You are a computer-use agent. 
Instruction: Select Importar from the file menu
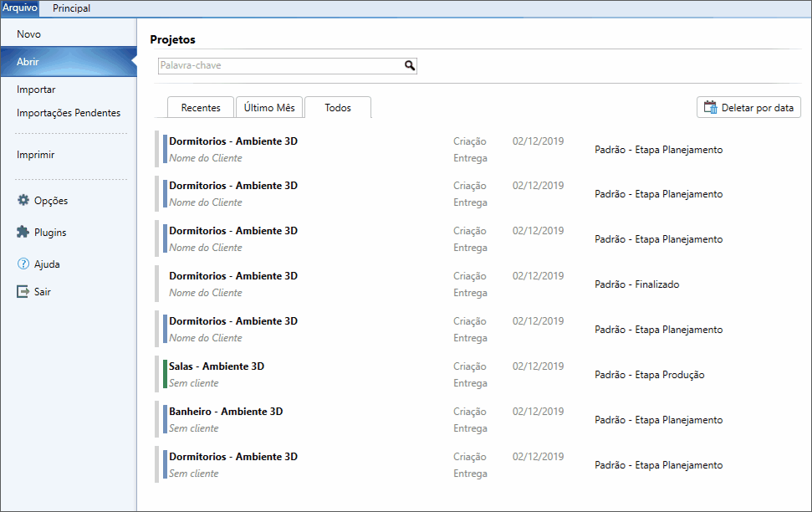pos(36,90)
